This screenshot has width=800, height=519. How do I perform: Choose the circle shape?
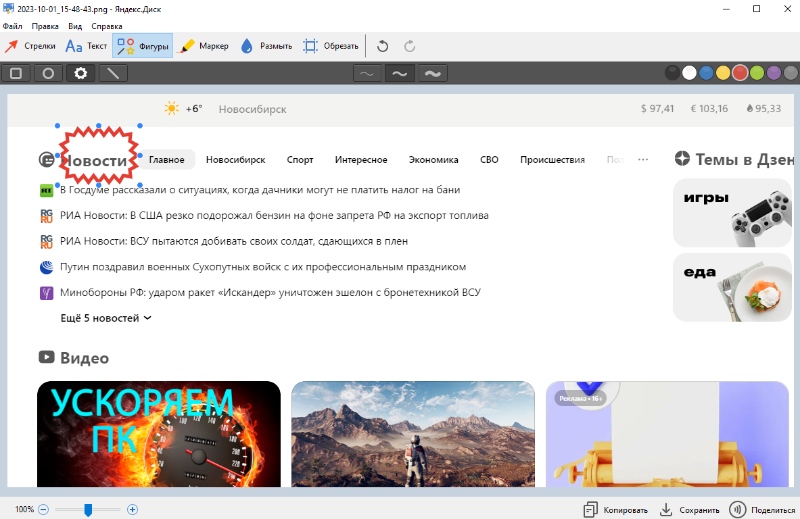point(48,73)
